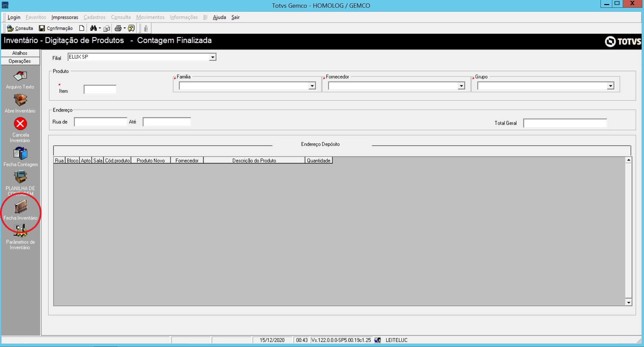Click Sair in the menu bar
Image resolution: width=644 pixels, height=347 pixels.
(235, 17)
